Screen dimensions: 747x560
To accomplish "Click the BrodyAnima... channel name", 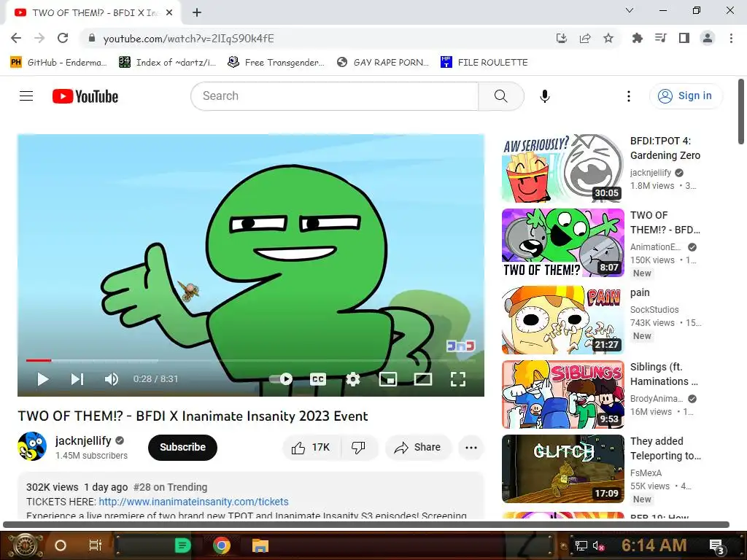I will pyautogui.click(x=657, y=399).
